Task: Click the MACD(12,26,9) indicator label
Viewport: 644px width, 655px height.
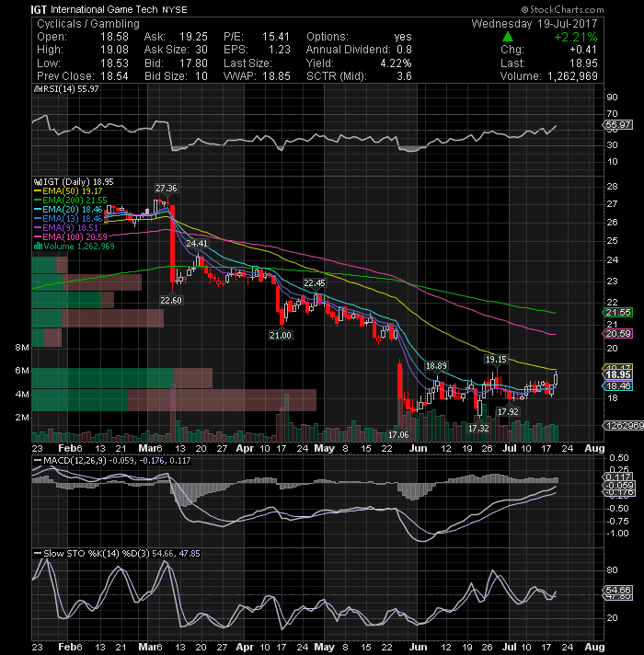Action: tap(75, 460)
